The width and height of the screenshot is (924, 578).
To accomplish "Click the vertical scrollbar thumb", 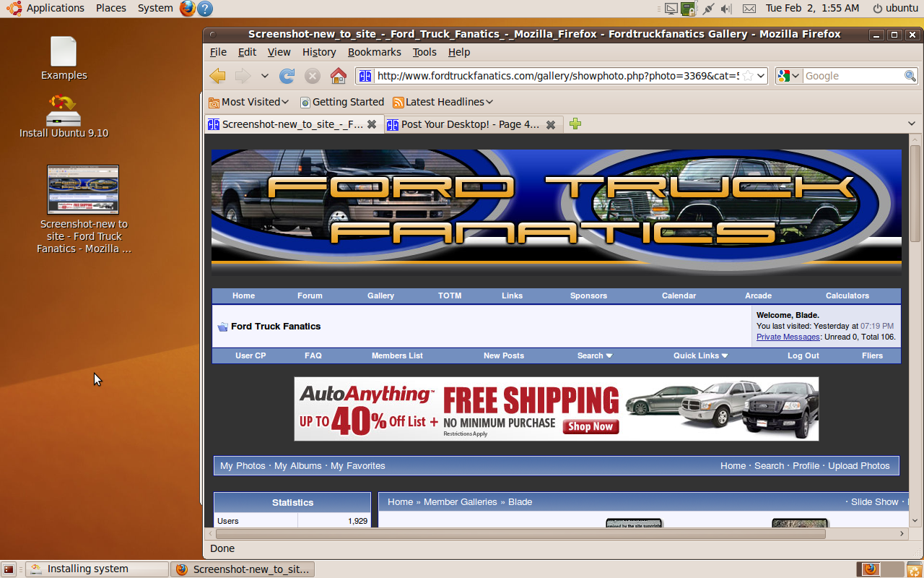I will coord(915,193).
